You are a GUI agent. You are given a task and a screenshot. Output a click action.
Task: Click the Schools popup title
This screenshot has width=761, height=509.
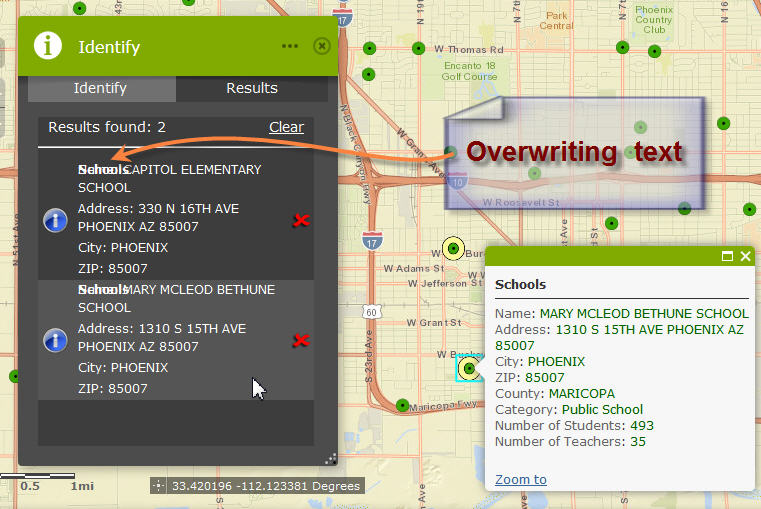click(520, 284)
